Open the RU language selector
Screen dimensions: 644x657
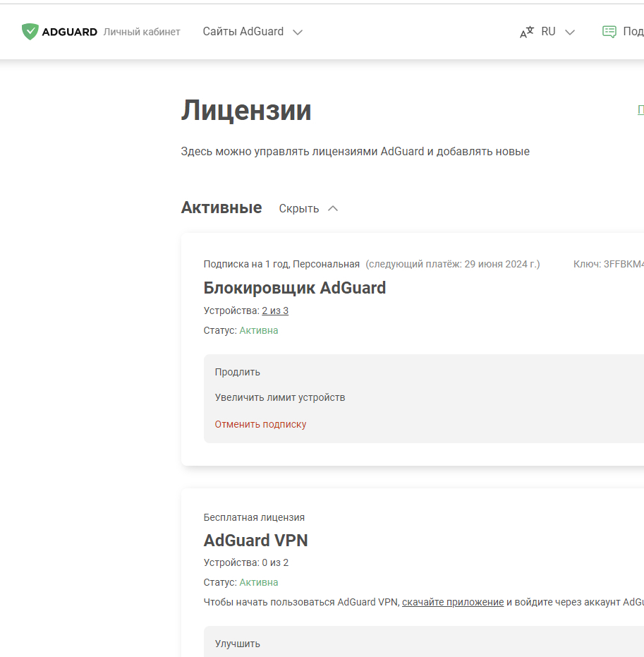(x=548, y=32)
